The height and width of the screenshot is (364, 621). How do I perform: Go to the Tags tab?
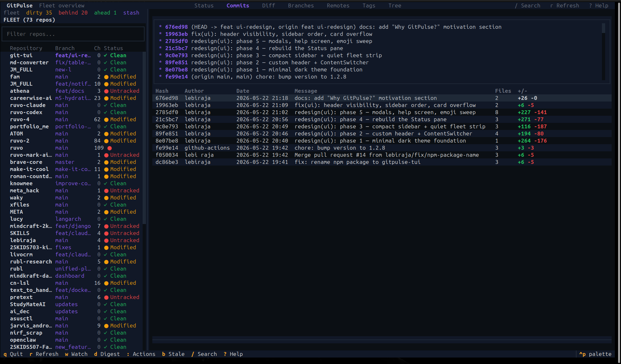369,5
